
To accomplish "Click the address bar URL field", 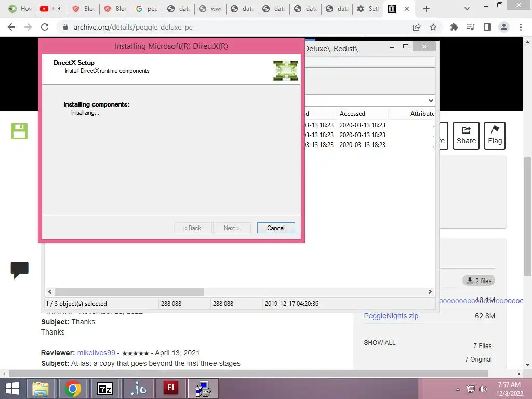I will point(234,27).
